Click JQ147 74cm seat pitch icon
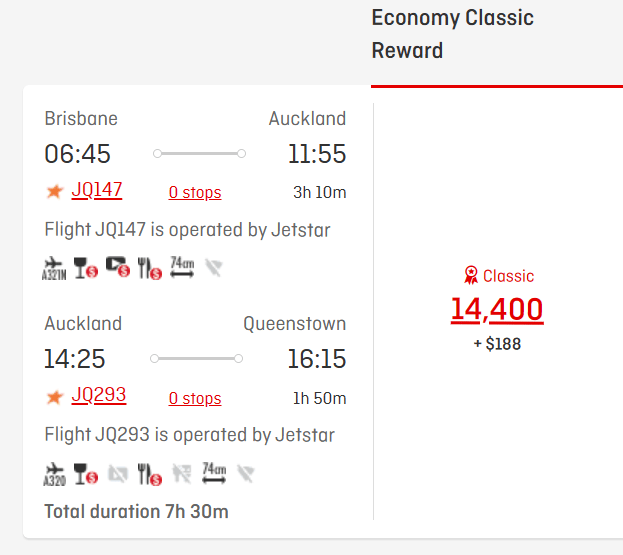The image size is (623, 555). (x=182, y=267)
